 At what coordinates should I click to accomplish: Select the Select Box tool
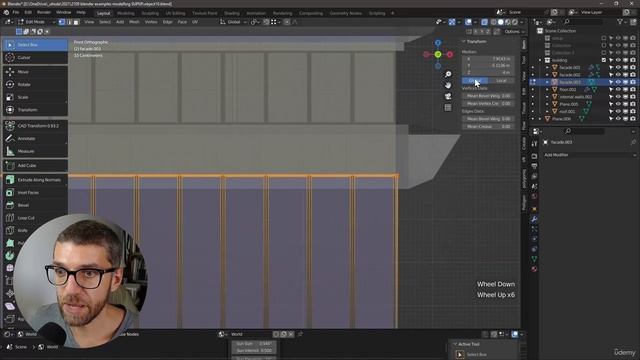pos(35,45)
